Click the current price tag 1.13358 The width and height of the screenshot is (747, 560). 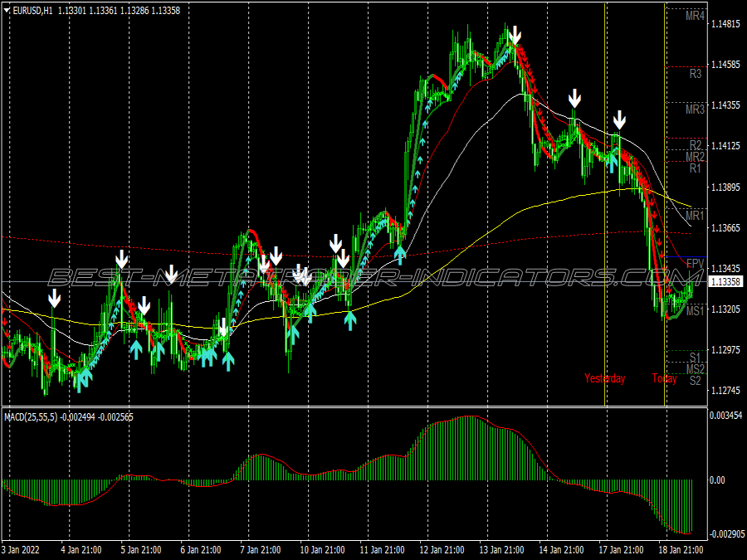coord(725,282)
